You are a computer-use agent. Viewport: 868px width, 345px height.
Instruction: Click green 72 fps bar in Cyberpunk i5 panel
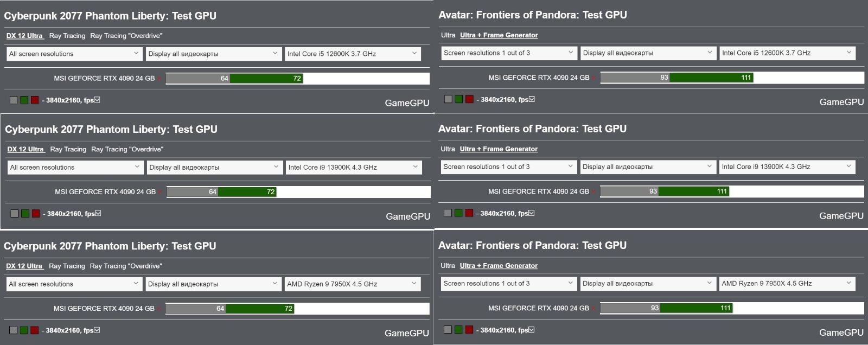(x=266, y=79)
